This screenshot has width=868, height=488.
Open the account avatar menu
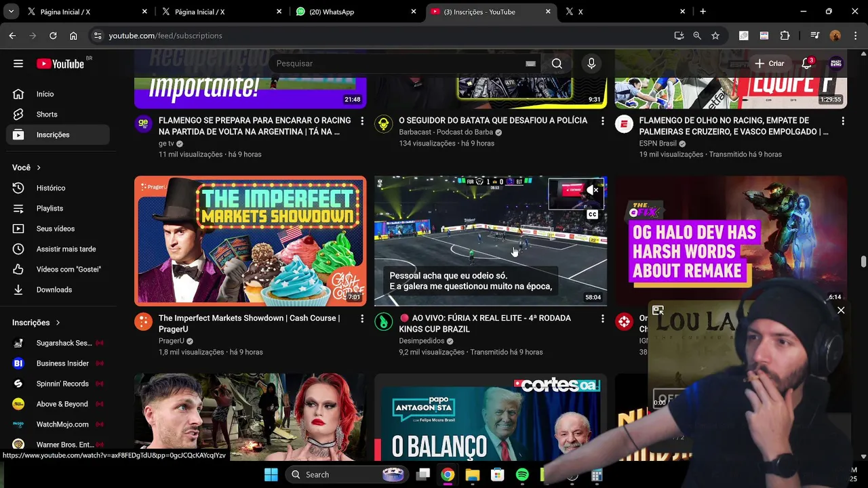(x=836, y=63)
